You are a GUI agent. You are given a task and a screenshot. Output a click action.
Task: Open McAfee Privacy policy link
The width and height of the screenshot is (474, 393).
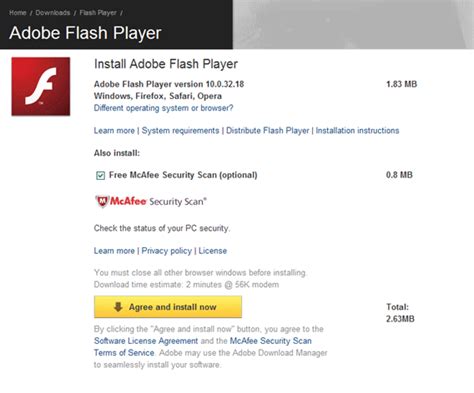click(x=167, y=251)
